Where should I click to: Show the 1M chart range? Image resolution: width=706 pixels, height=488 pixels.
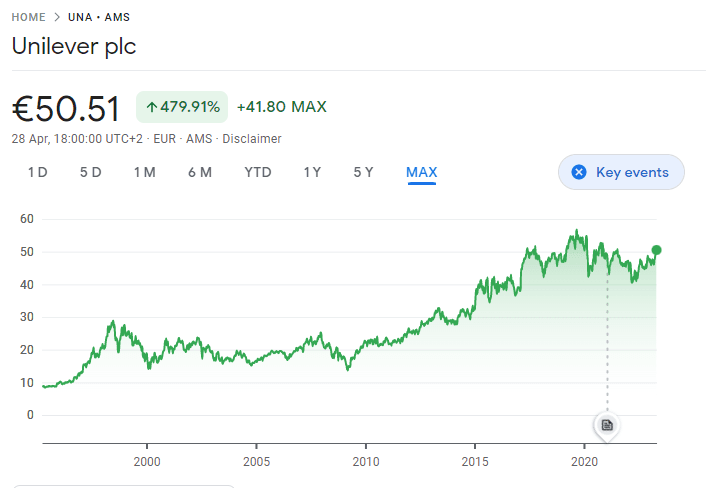click(x=144, y=172)
